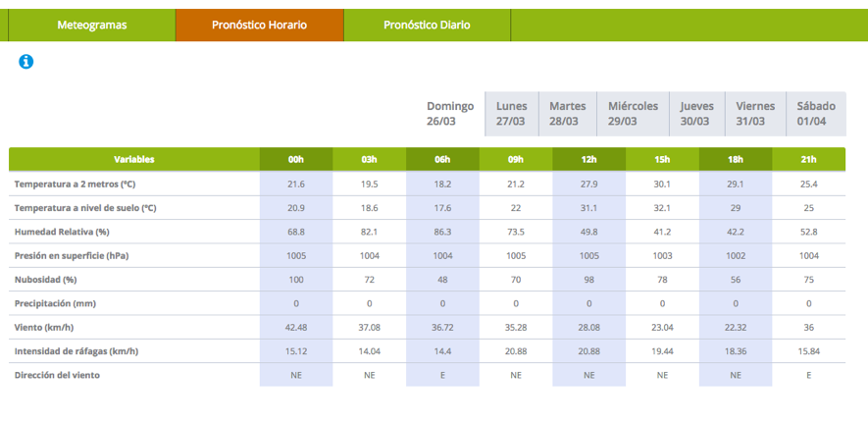This screenshot has width=868, height=423.
Task: Click the Temperatura a 2 metros row label
Action: (x=75, y=184)
